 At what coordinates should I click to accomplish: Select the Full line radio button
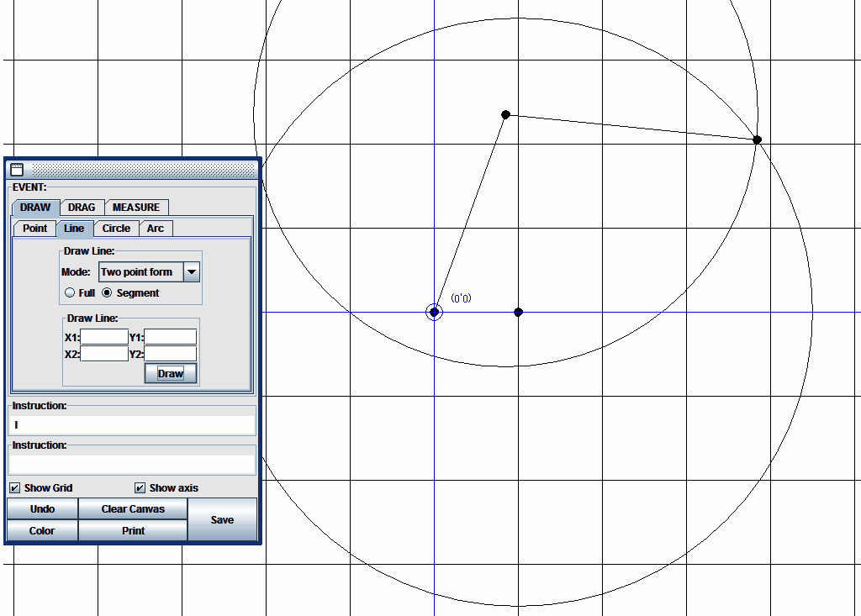coord(70,293)
